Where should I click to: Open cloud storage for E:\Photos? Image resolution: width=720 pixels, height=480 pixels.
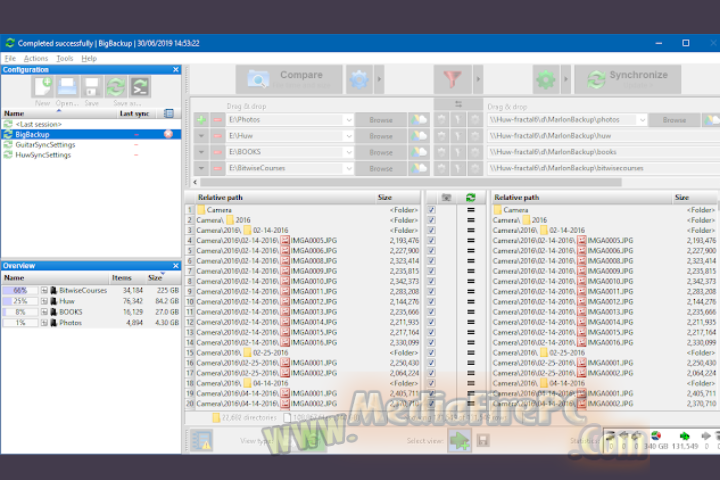tap(418, 120)
